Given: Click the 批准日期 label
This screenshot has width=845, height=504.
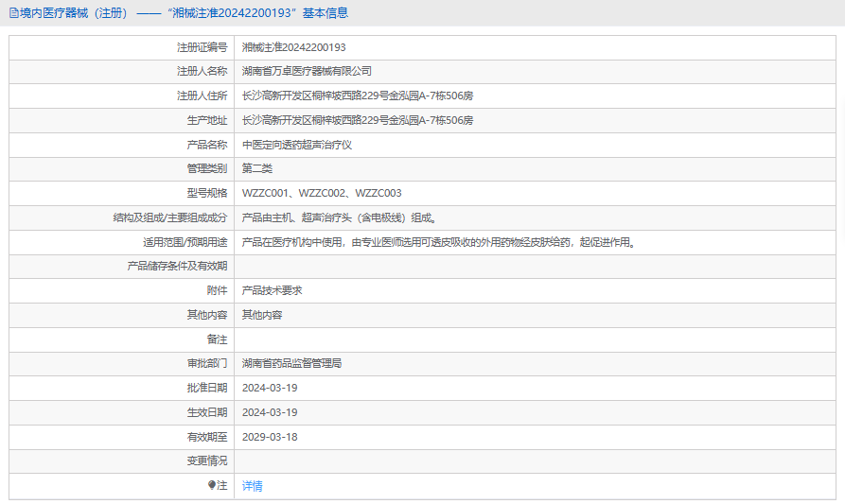Looking at the screenshot, I should tap(207, 388).
